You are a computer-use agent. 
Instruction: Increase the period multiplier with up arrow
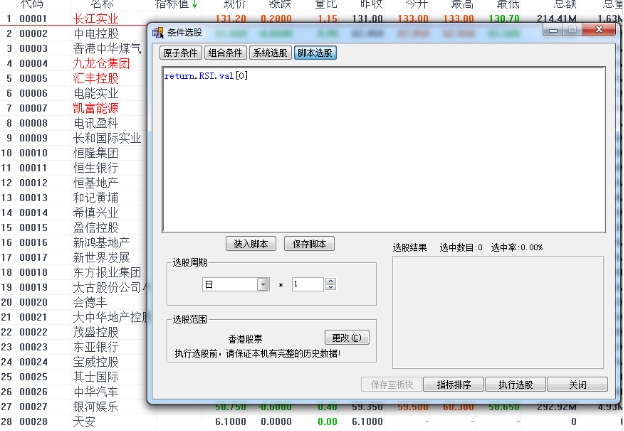tap(329, 280)
